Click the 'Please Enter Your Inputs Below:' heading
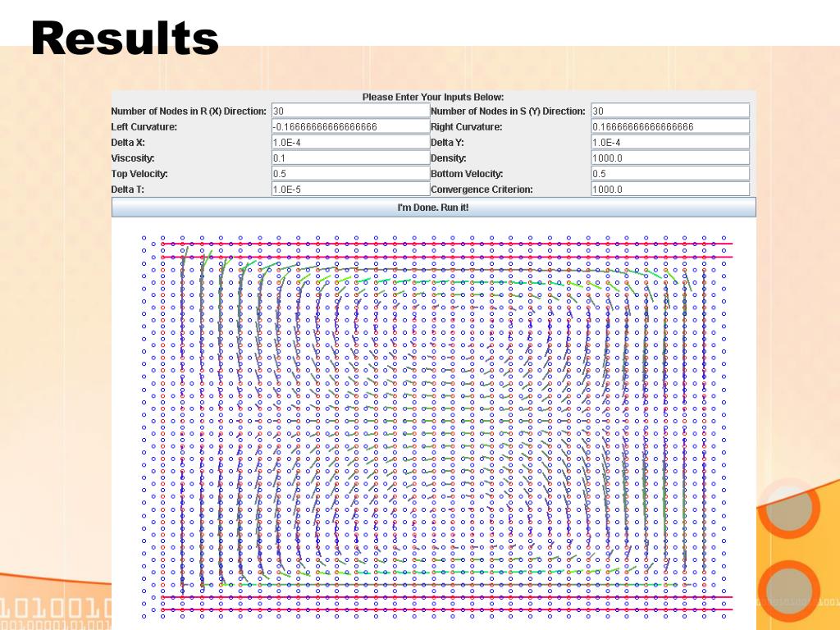Image resolution: width=840 pixels, height=630 pixels. tap(433, 97)
